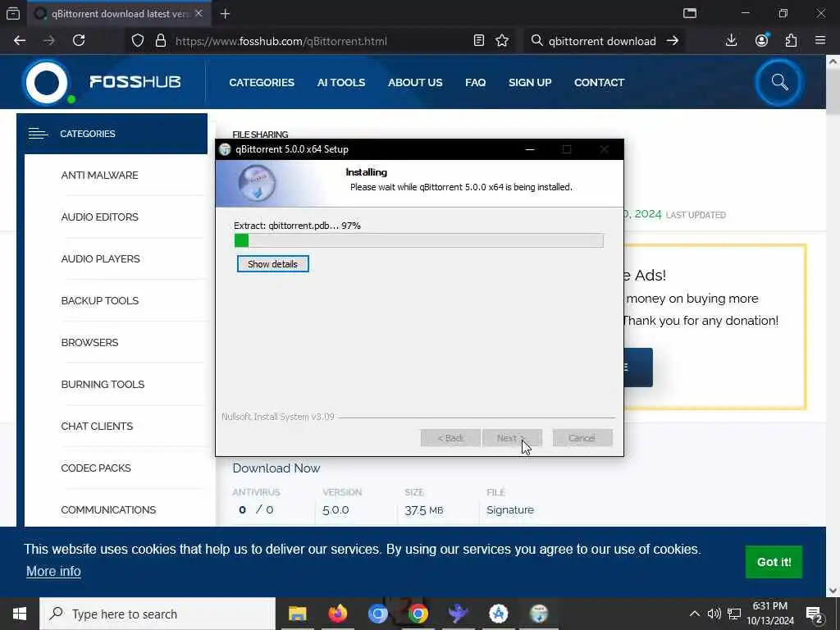Minimize the qBittorrent Setup window
Image resolution: width=840 pixels, height=630 pixels.
[530, 149]
